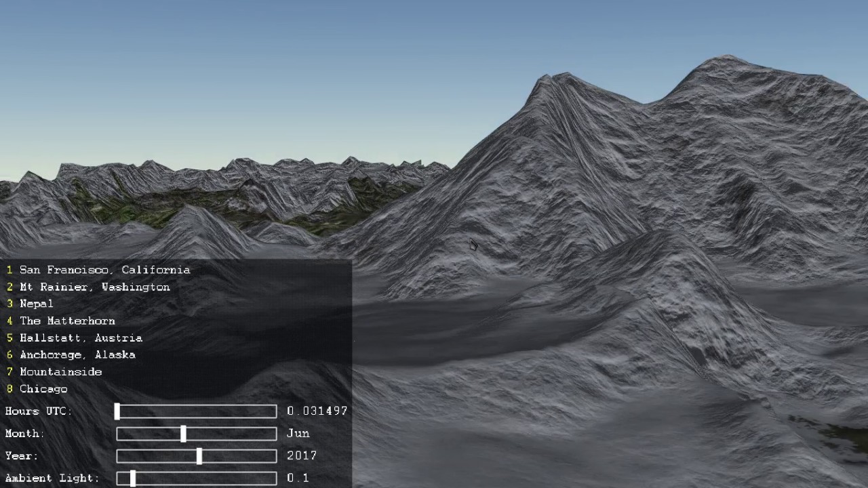The height and width of the screenshot is (488, 868).
Task: Select Hallstatt, Austria from list
Action: pyautogui.click(x=81, y=338)
